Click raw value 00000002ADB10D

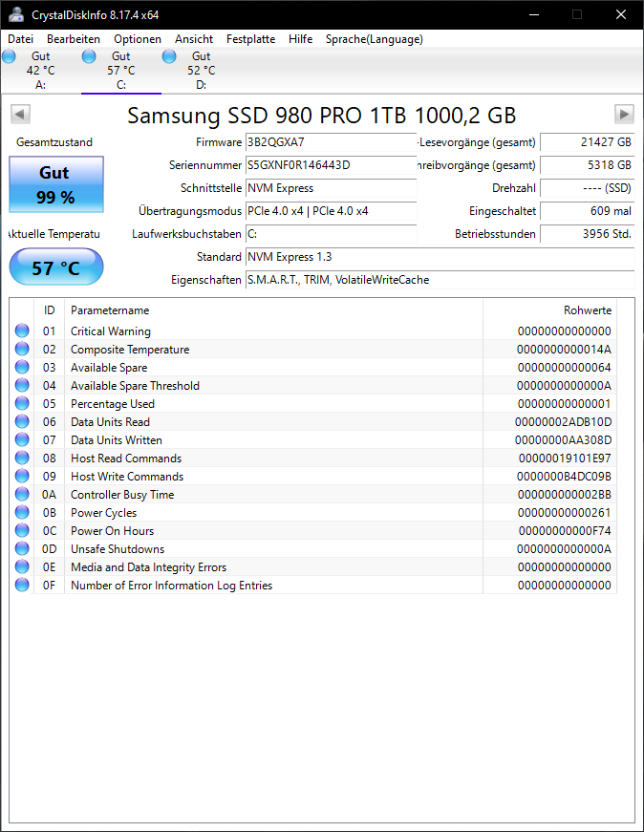tap(564, 422)
